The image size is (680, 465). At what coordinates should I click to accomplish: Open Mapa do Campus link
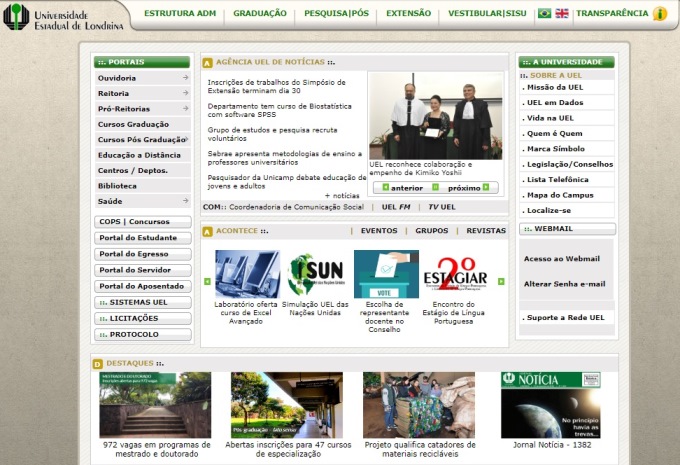[x=558, y=195]
